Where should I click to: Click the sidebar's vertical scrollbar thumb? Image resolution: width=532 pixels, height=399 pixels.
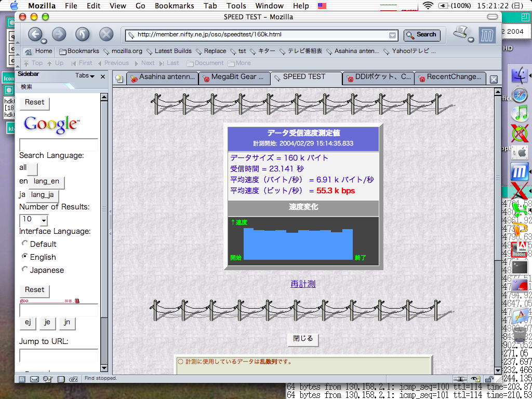[x=104, y=209]
